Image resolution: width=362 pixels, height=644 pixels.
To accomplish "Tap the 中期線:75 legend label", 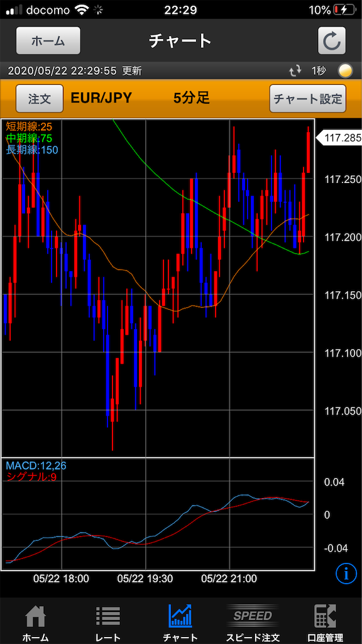I will point(29,138).
